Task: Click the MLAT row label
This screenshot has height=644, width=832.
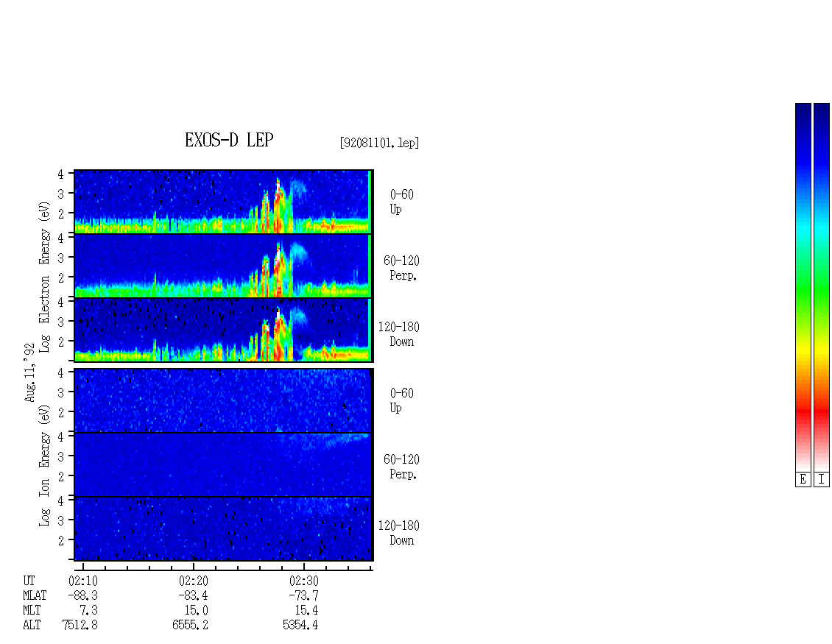Action: (x=35, y=595)
